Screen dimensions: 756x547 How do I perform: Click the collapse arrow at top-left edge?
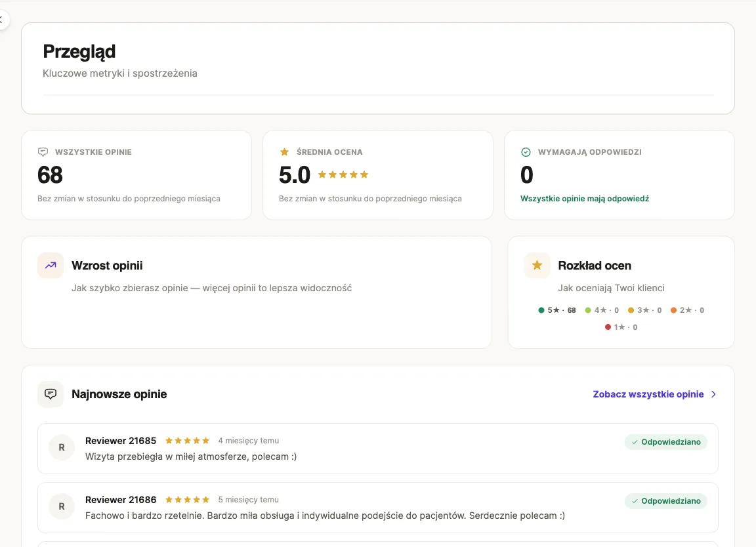point(2,20)
